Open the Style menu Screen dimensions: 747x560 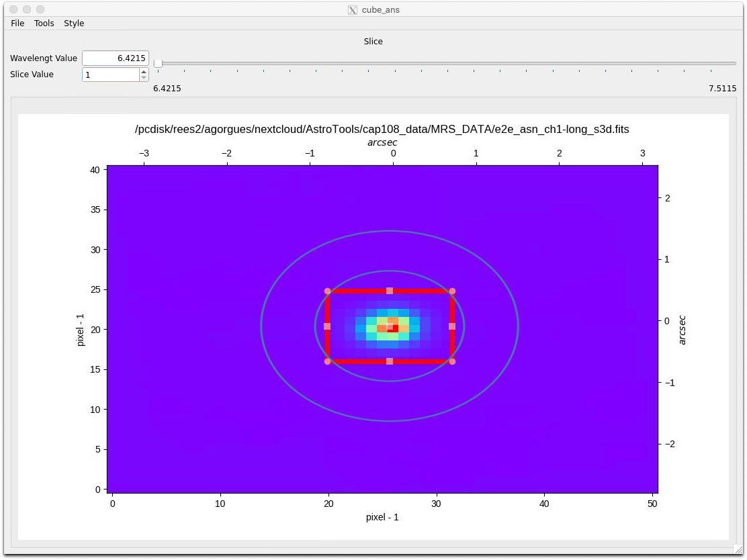click(74, 23)
